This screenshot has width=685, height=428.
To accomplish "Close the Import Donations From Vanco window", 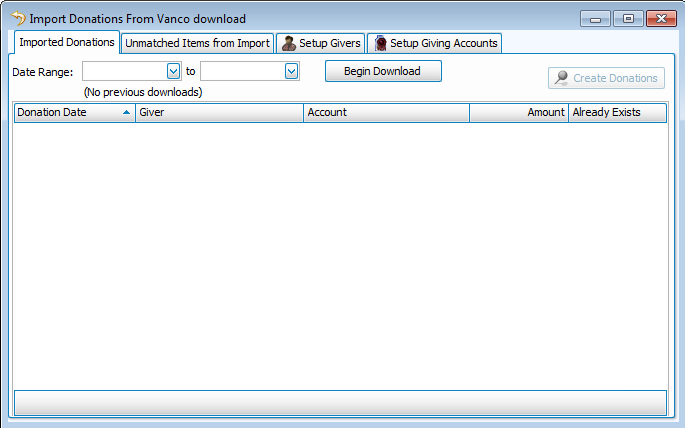I will click(x=660, y=18).
